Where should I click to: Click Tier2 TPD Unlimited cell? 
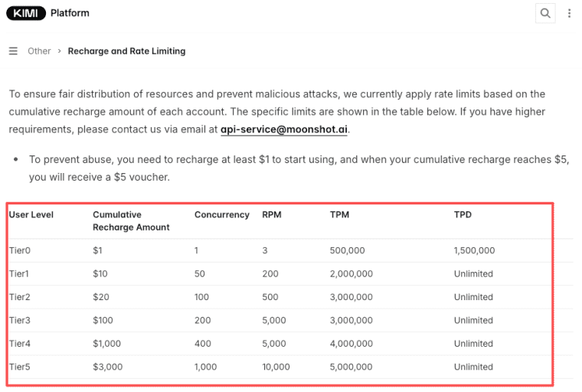pos(473,297)
